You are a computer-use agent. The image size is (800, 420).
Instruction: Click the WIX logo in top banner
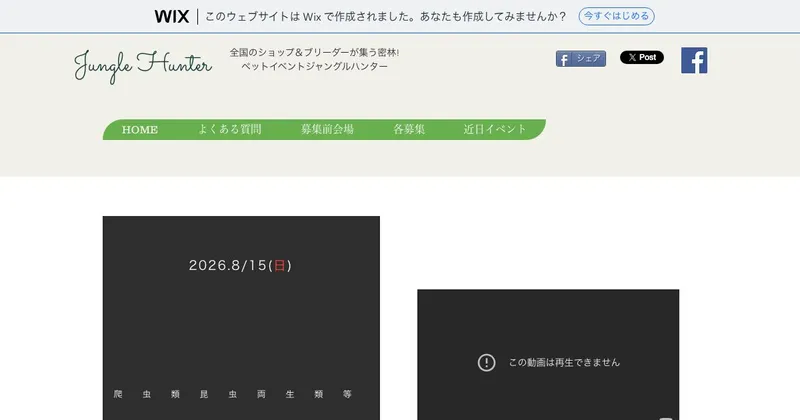tap(171, 16)
